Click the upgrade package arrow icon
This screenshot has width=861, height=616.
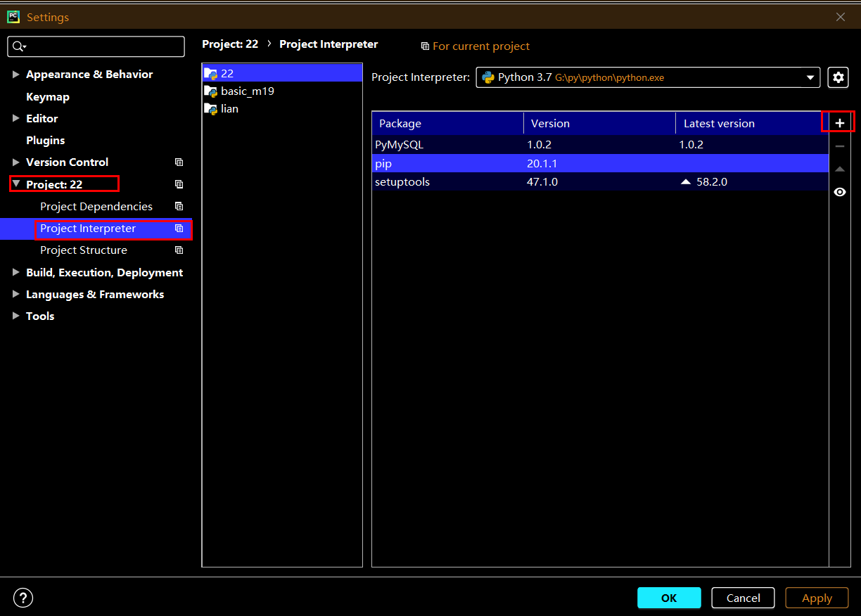click(839, 169)
